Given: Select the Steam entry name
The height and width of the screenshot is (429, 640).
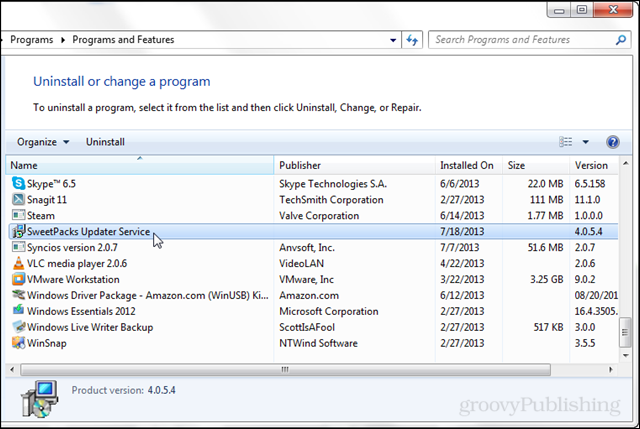Looking at the screenshot, I should [41, 216].
